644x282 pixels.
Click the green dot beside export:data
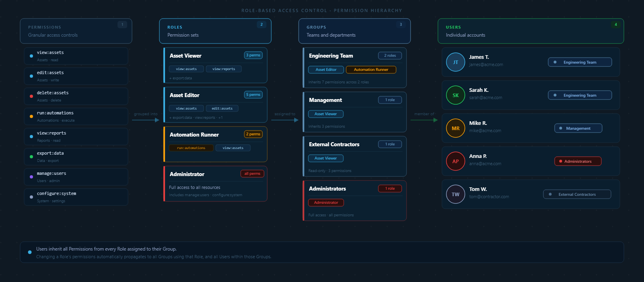[x=31, y=157]
